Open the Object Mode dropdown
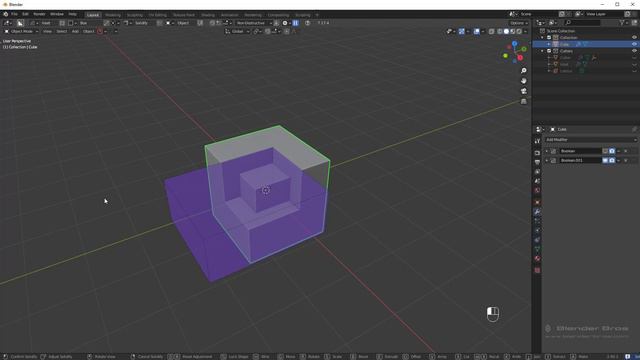The height and width of the screenshot is (360, 640). pyautogui.click(x=21, y=31)
